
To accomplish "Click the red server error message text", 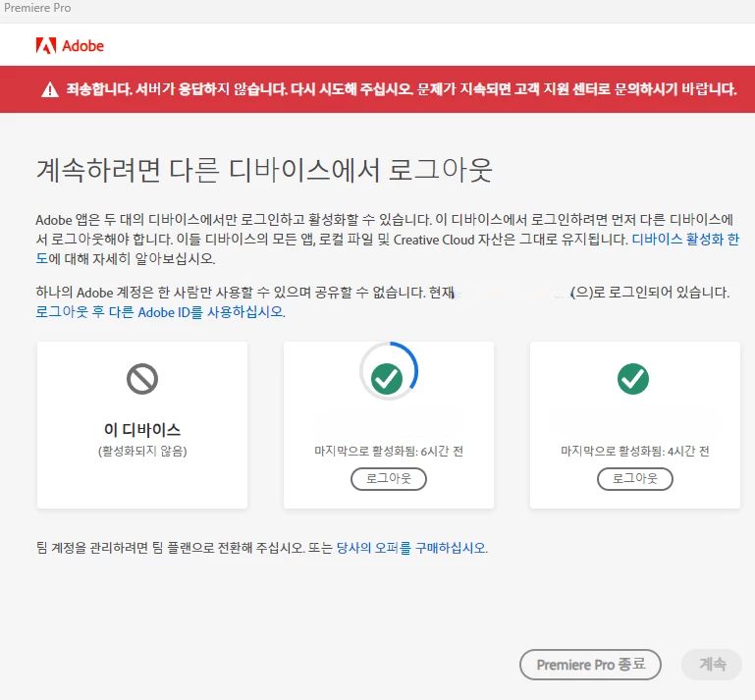I will (x=402, y=89).
